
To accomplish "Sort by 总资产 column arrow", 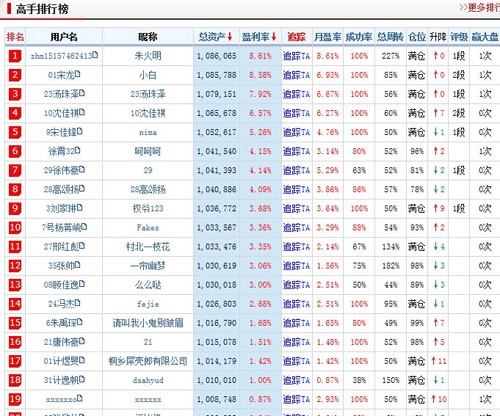I will pos(230,37).
